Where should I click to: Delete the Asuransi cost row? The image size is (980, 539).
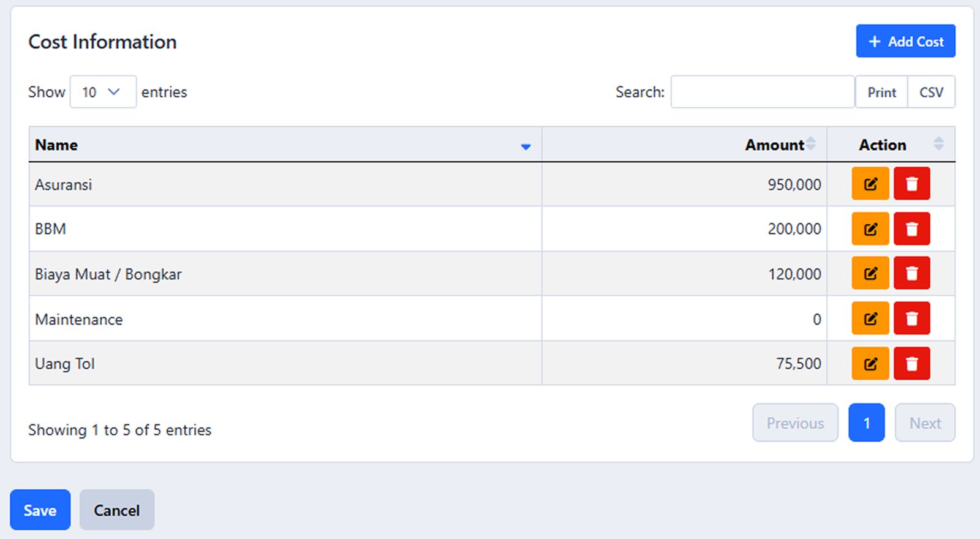click(911, 184)
